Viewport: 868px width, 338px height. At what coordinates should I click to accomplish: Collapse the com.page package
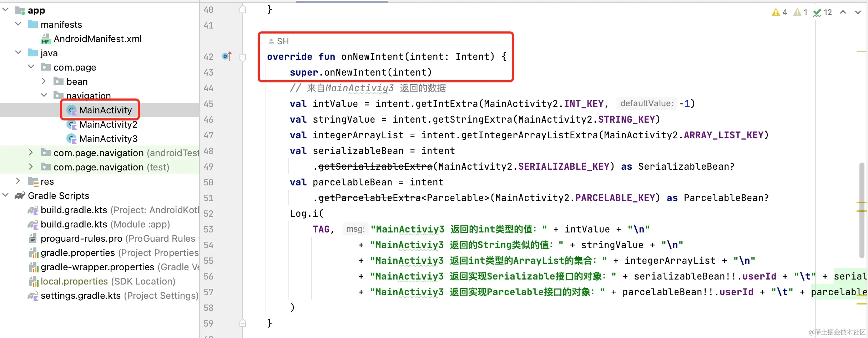tap(31, 67)
